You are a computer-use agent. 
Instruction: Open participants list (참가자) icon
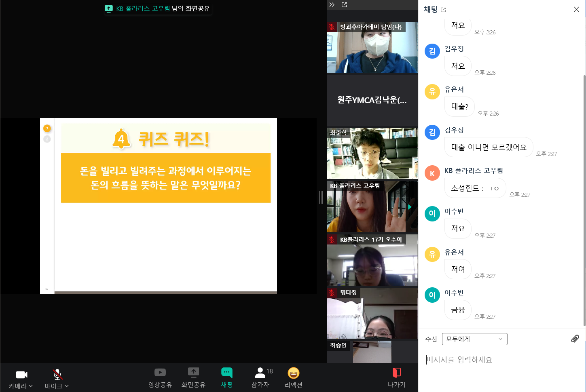click(x=260, y=373)
